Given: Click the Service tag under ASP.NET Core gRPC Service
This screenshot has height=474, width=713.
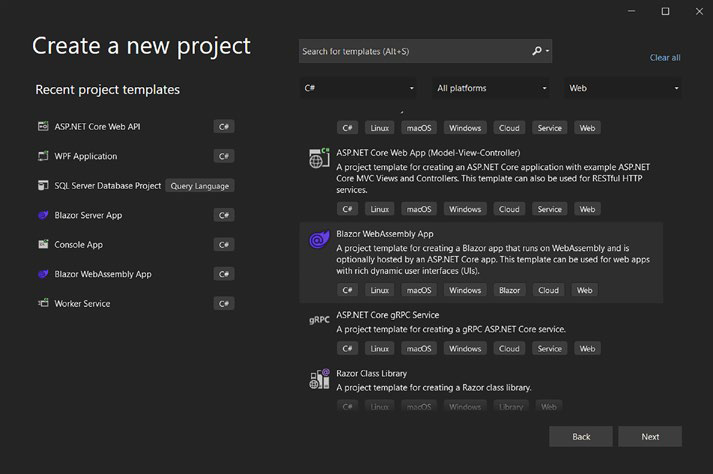Looking at the screenshot, I should coord(549,348).
